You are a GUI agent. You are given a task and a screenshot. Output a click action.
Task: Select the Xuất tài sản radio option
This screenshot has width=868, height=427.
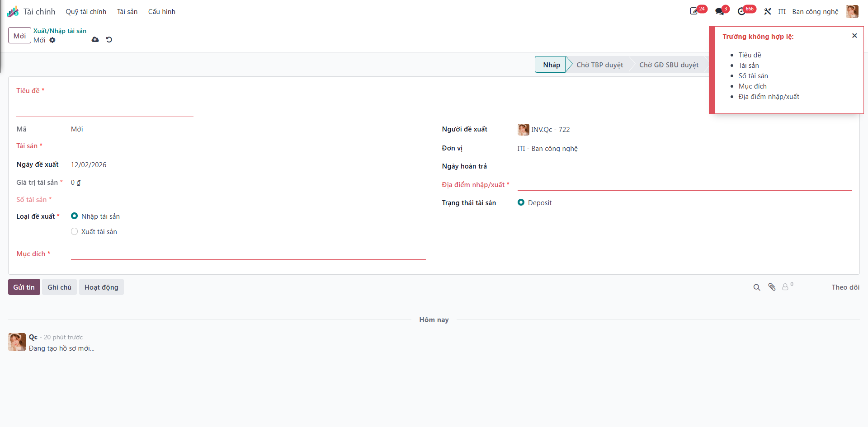tap(75, 231)
